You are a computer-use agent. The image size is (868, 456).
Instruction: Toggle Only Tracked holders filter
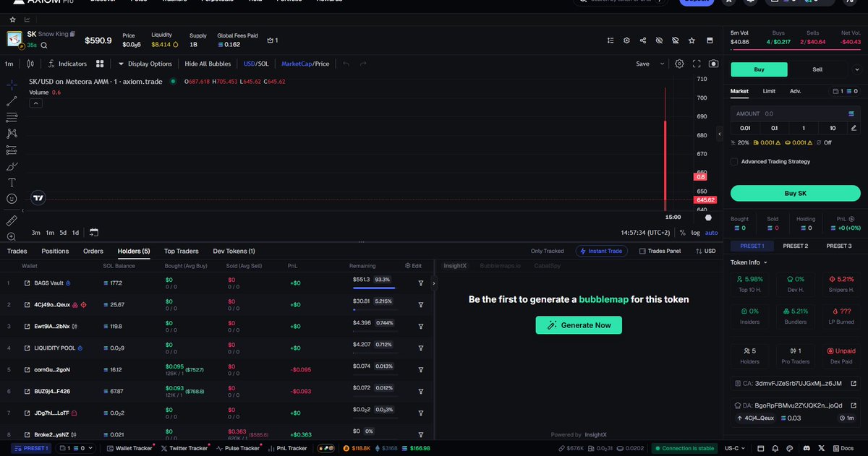click(547, 251)
